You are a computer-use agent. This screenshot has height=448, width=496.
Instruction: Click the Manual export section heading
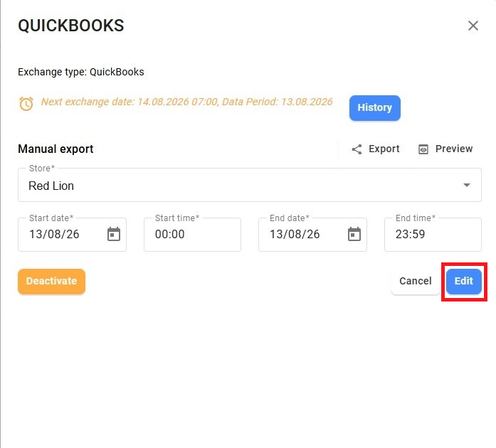coord(56,149)
